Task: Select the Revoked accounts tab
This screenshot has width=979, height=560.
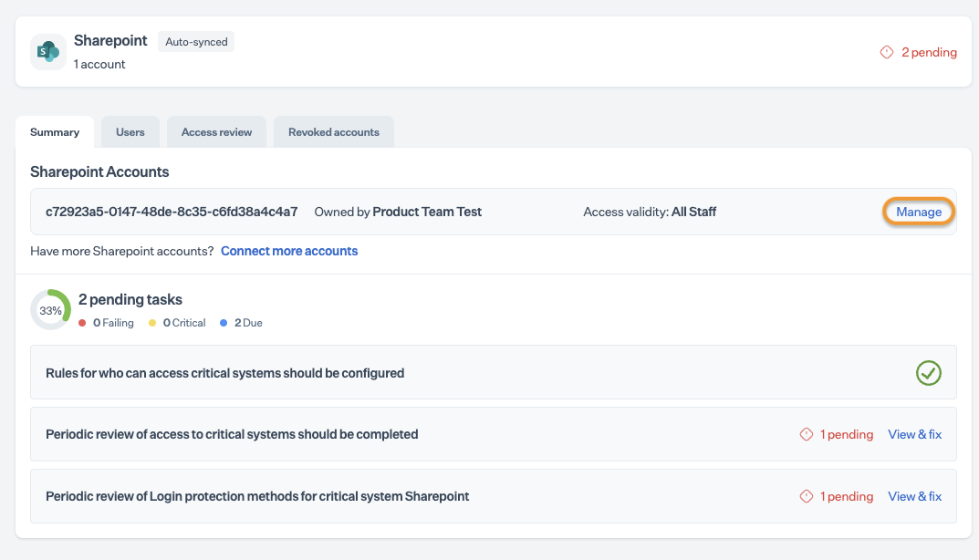Action: pyautogui.click(x=334, y=132)
